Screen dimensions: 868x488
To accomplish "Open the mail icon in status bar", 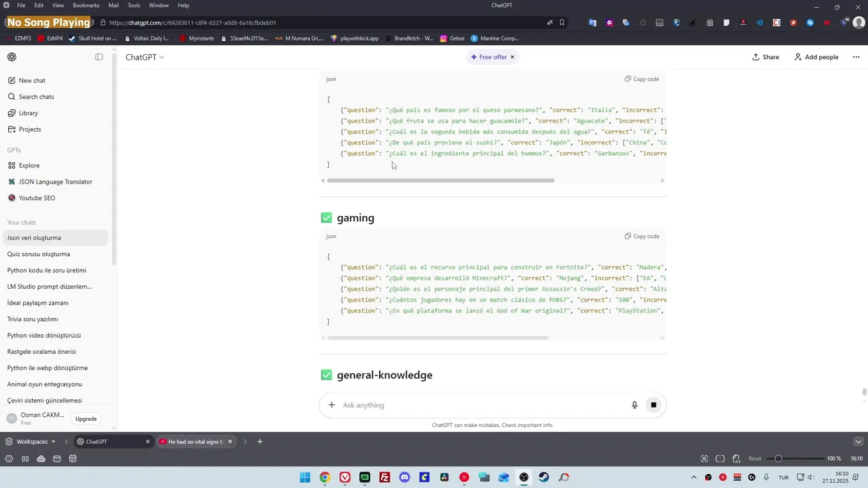I will (x=57, y=459).
